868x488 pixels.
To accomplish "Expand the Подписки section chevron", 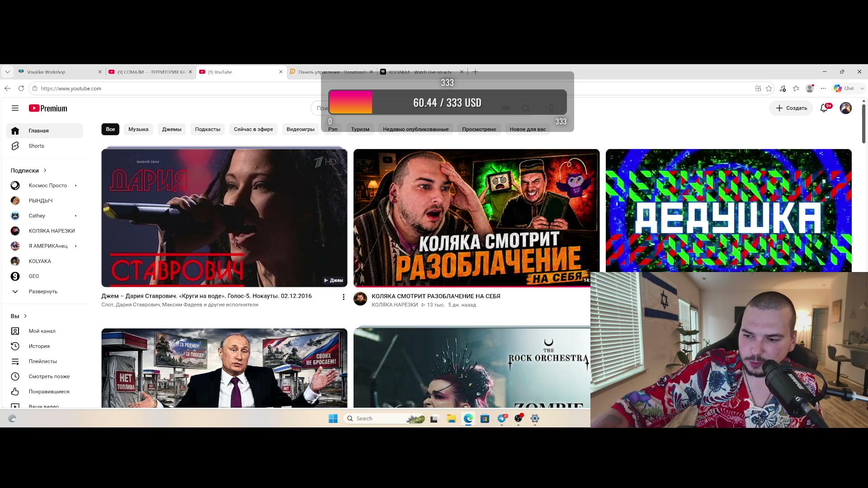I will pyautogui.click(x=45, y=171).
